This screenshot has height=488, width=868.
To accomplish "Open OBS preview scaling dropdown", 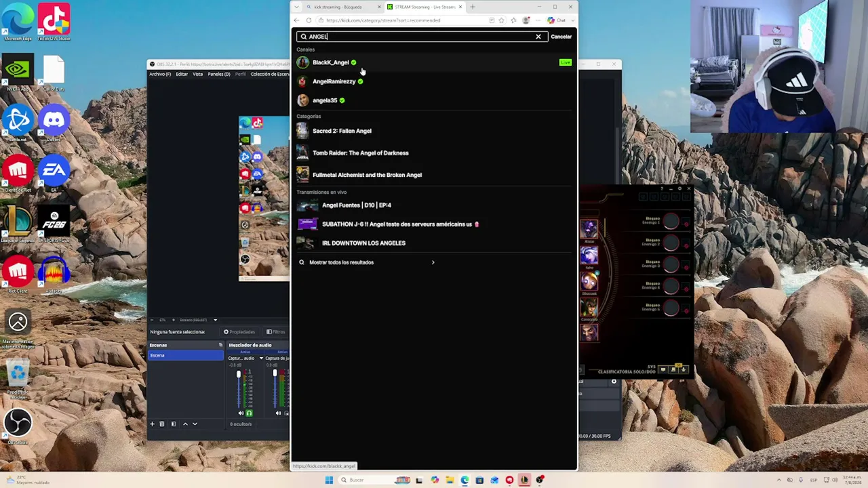I will click(216, 320).
